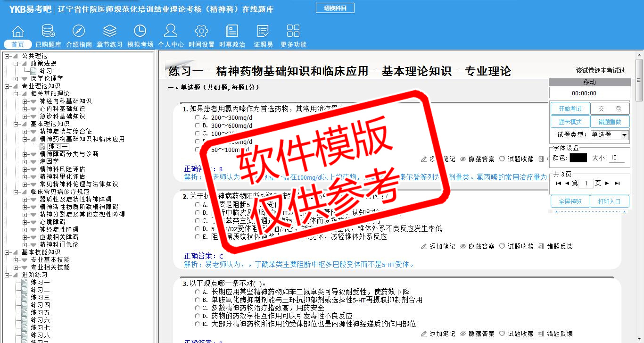Open 练习三 in 进阶练习 list
Screen dimensions: 644x343
40,297
